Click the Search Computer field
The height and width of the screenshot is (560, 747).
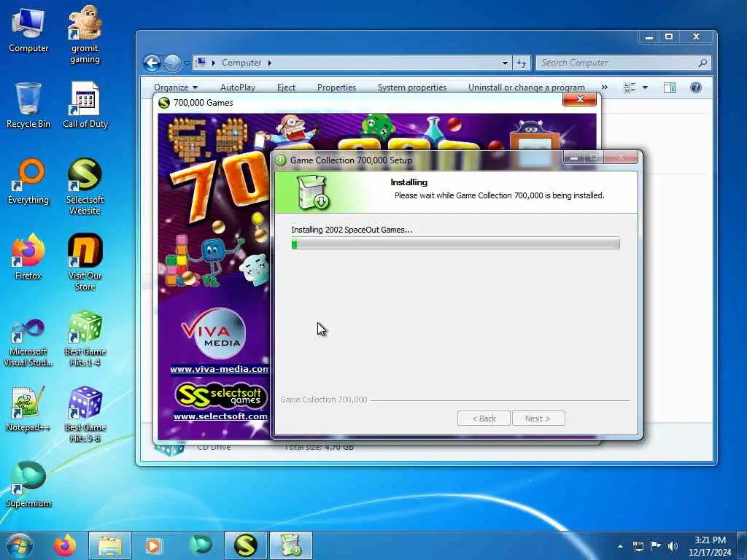623,63
